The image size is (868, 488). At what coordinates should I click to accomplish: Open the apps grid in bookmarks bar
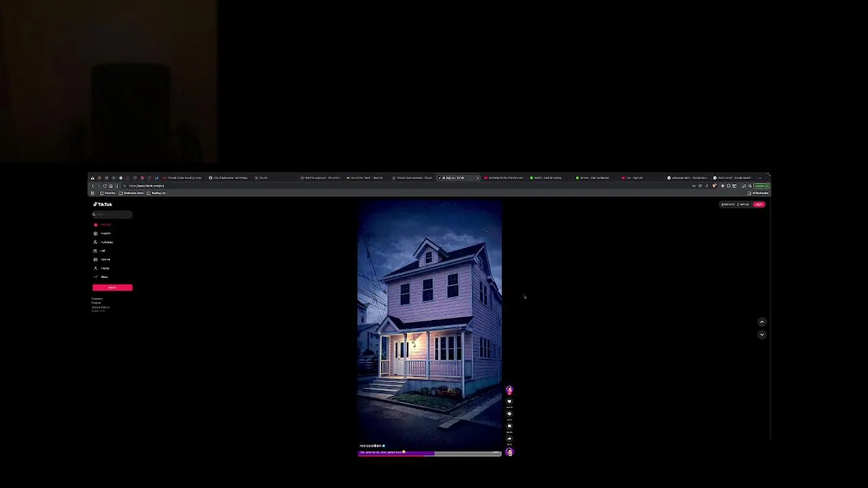pos(93,193)
